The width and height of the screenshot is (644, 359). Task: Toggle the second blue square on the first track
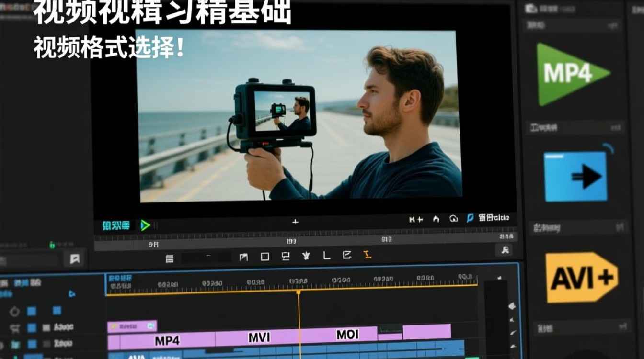pos(57,310)
